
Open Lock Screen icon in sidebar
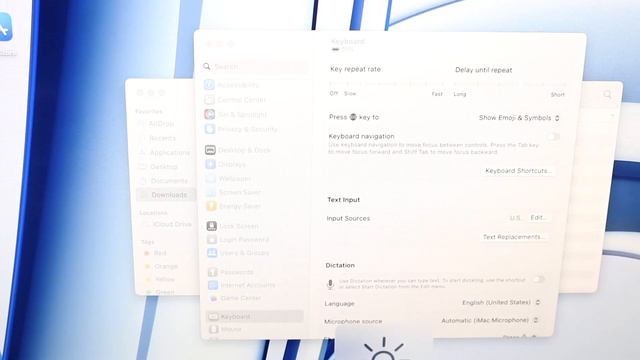(x=211, y=226)
